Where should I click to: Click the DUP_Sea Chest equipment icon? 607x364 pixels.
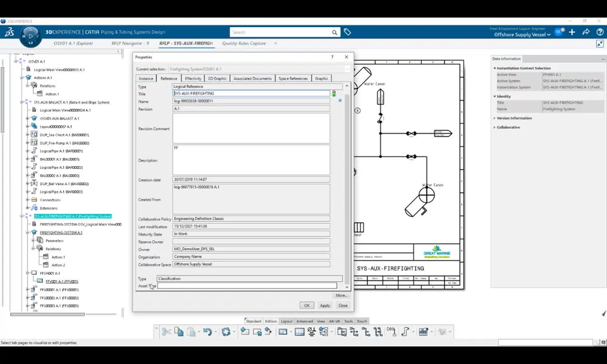point(34,135)
